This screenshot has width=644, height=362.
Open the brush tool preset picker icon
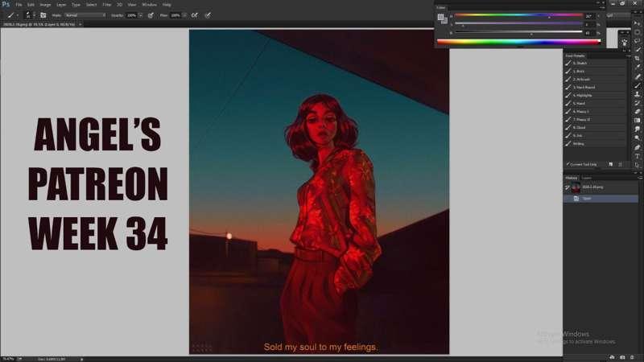tap(10, 15)
